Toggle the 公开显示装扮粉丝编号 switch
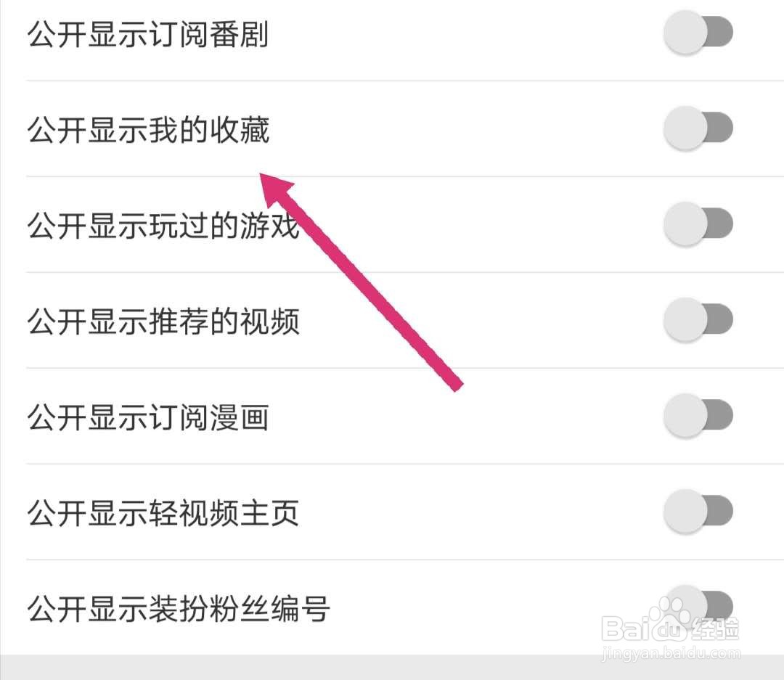 click(698, 607)
